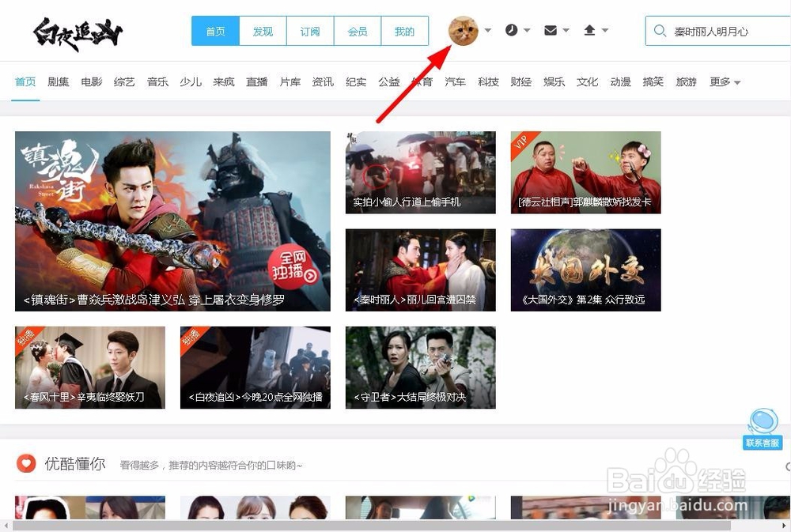Expand the dropdown arrow beside history clock
This screenshot has width=791, height=532.
coord(527,30)
